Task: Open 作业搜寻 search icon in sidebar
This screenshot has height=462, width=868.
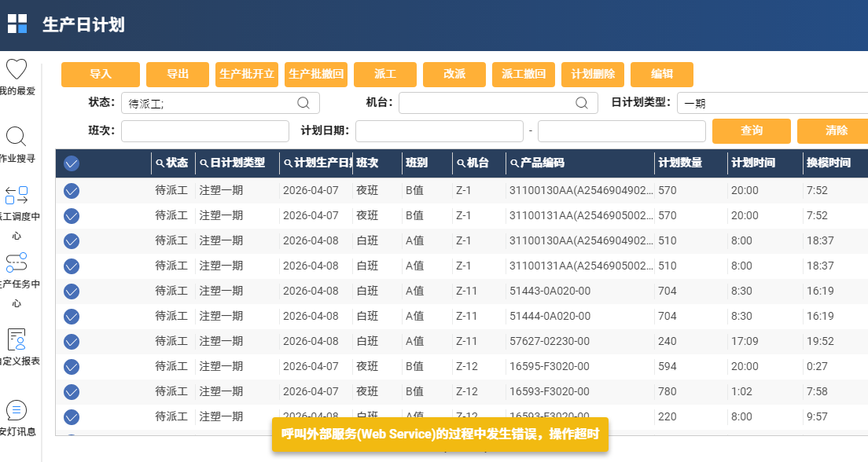Action: pyautogui.click(x=17, y=137)
